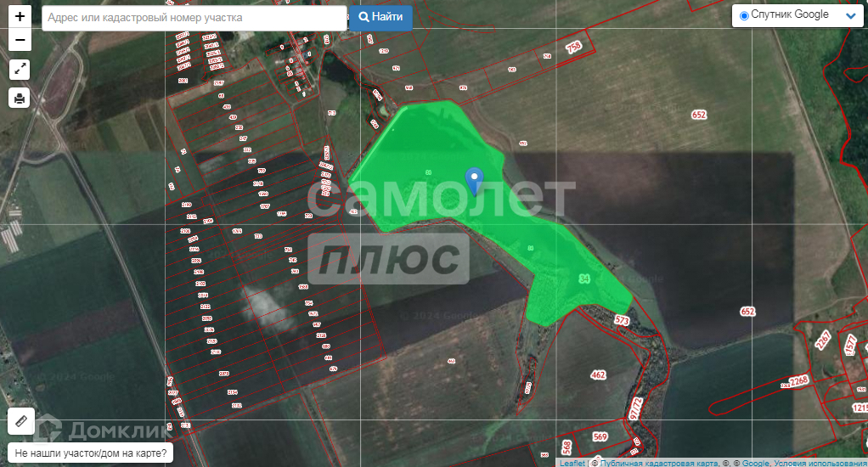Open the ruler measurement tool
868x467 pixels.
pyautogui.click(x=21, y=421)
